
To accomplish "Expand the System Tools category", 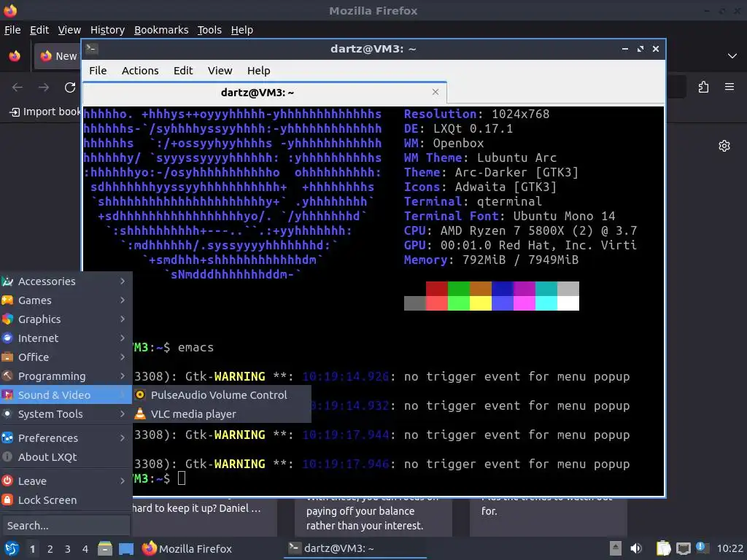I will pyautogui.click(x=66, y=414).
